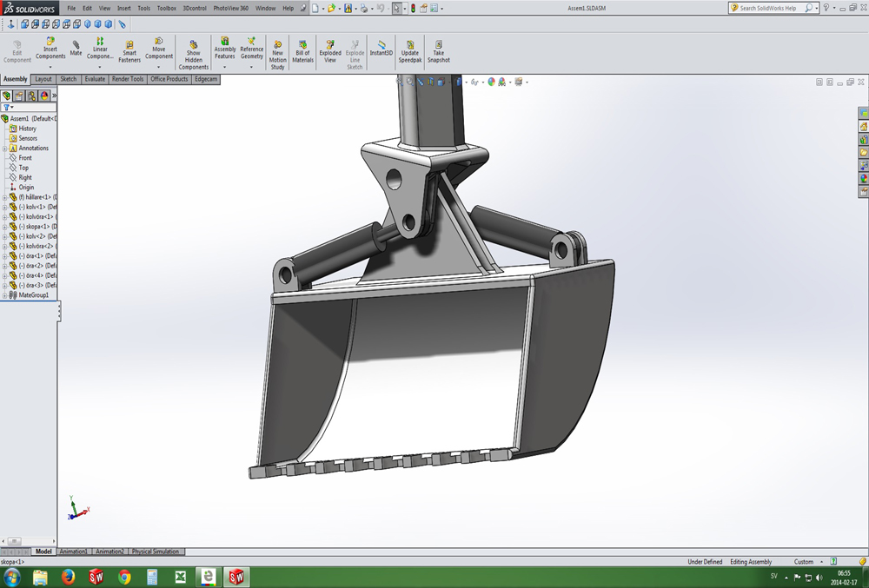Open the Toolbox menu

click(166, 8)
